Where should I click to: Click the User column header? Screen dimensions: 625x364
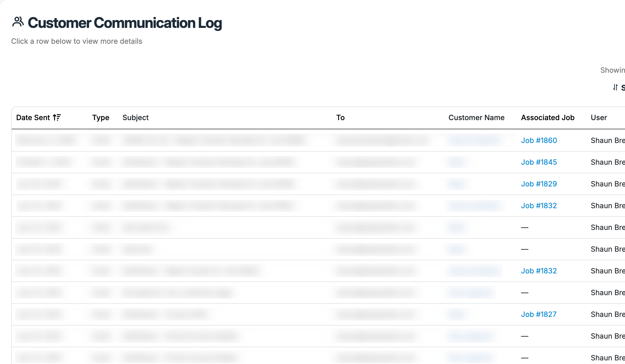[x=598, y=118]
